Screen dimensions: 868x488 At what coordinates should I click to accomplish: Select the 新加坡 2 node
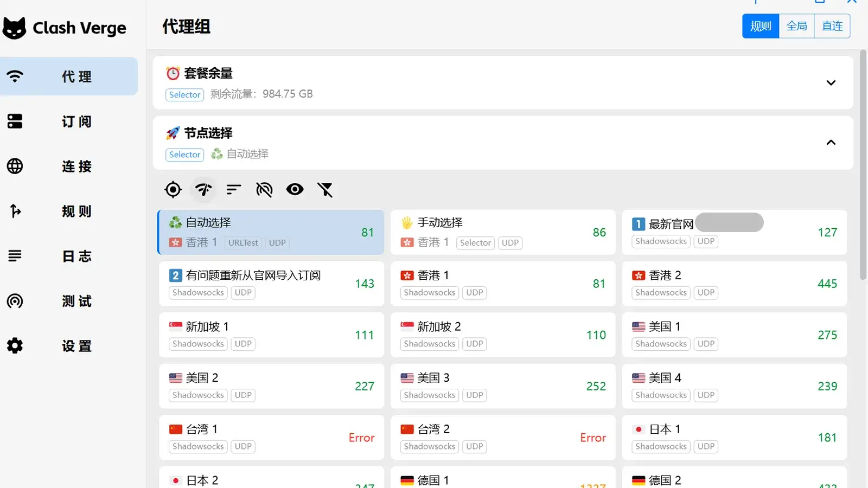click(x=502, y=335)
